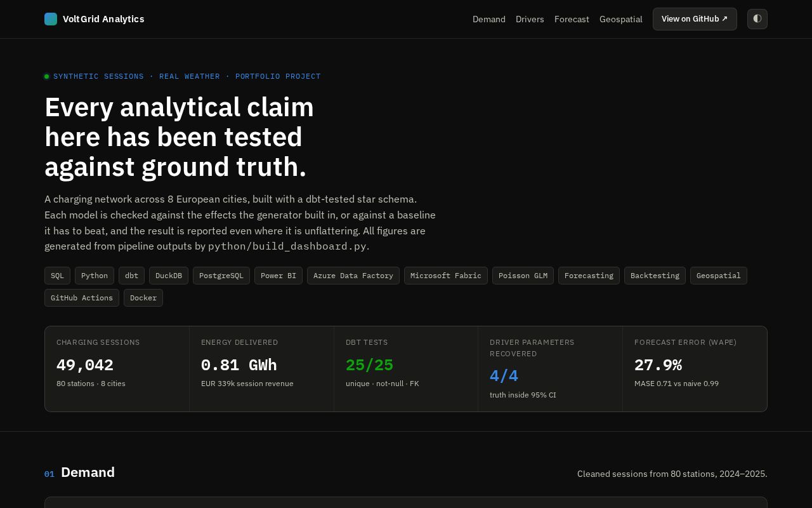812x508 pixels.
Task: Select the Azure Data Factory tag
Action: click(353, 276)
